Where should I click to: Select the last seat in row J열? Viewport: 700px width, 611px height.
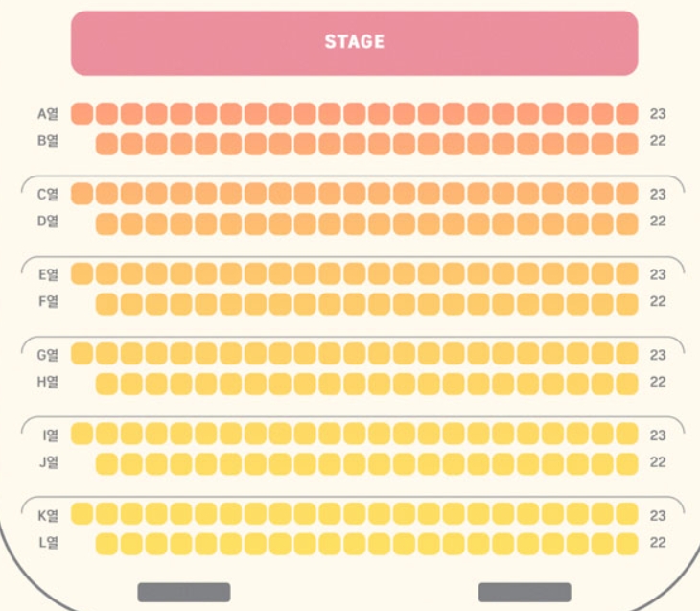(x=627, y=464)
